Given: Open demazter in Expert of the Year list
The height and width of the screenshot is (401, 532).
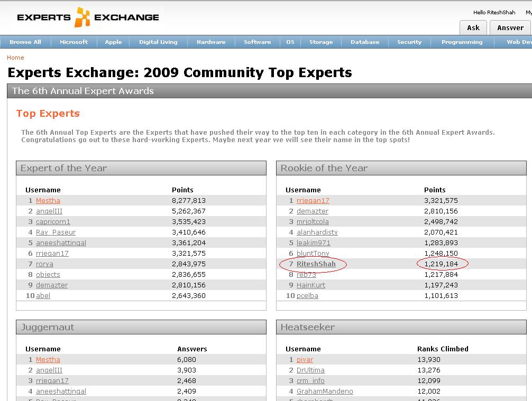Looking at the screenshot, I should (x=52, y=285).
